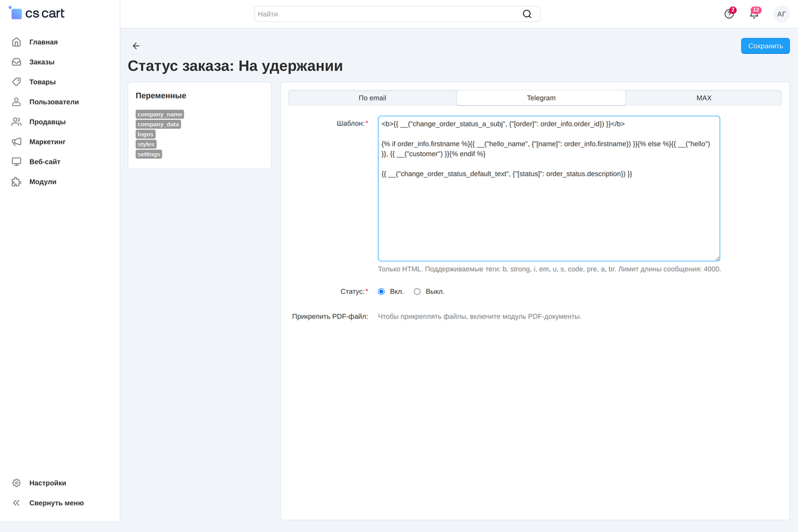
Task: Click the Пользователи person icon
Action: coord(17,102)
